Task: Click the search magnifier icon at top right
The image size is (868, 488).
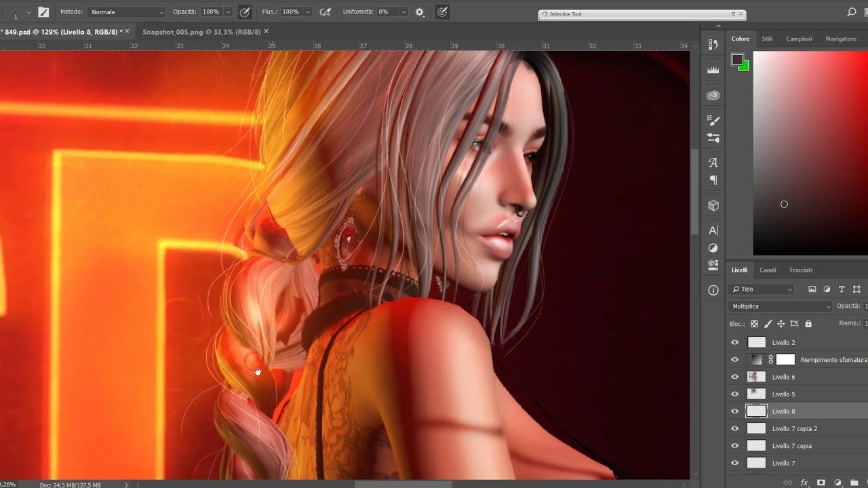Action: 852,12
